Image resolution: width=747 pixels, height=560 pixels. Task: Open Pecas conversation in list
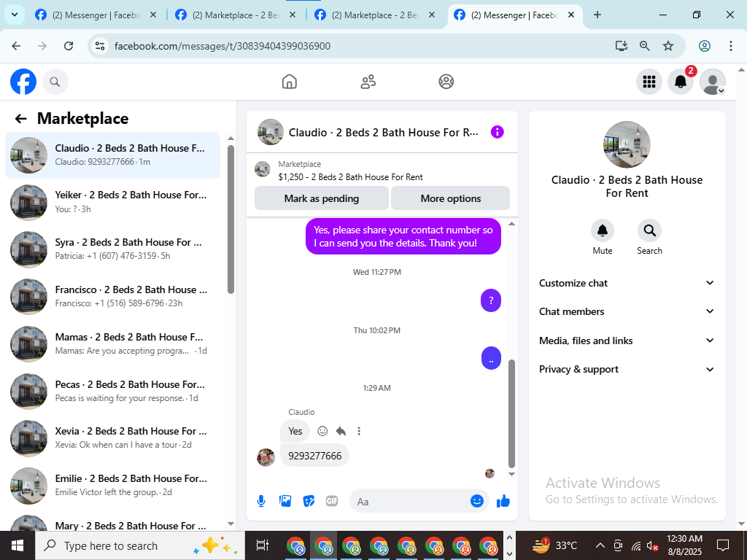(x=113, y=392)
